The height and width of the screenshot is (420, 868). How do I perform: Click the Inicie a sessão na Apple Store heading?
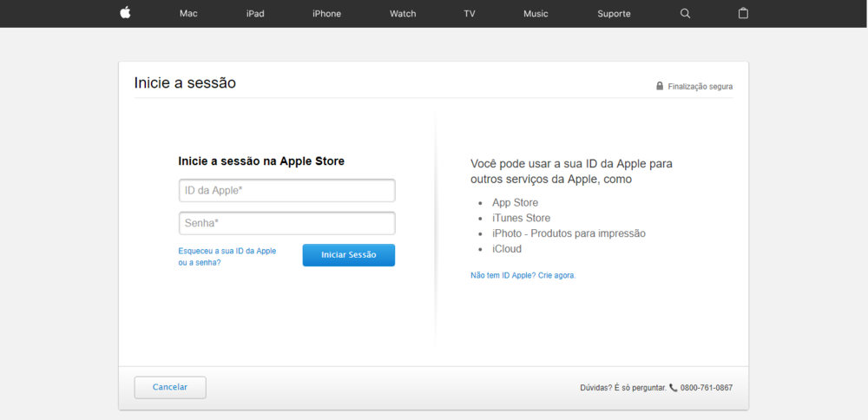point(261,161)
